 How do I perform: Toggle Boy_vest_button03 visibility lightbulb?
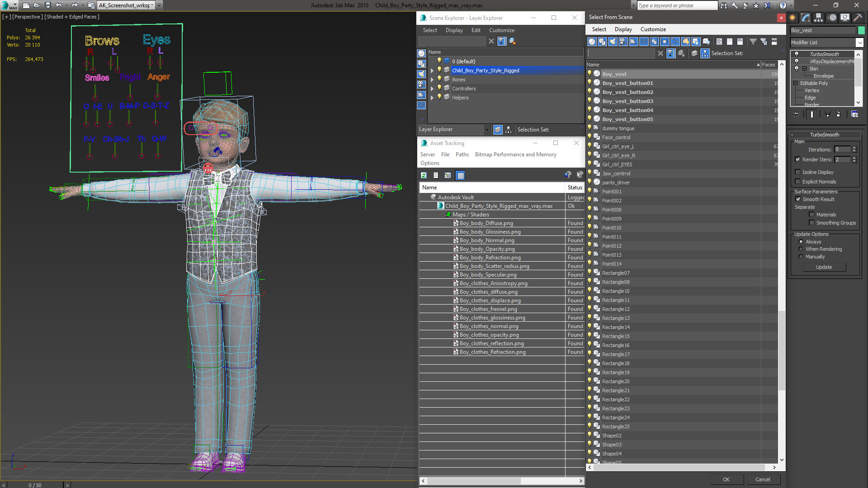590,101
